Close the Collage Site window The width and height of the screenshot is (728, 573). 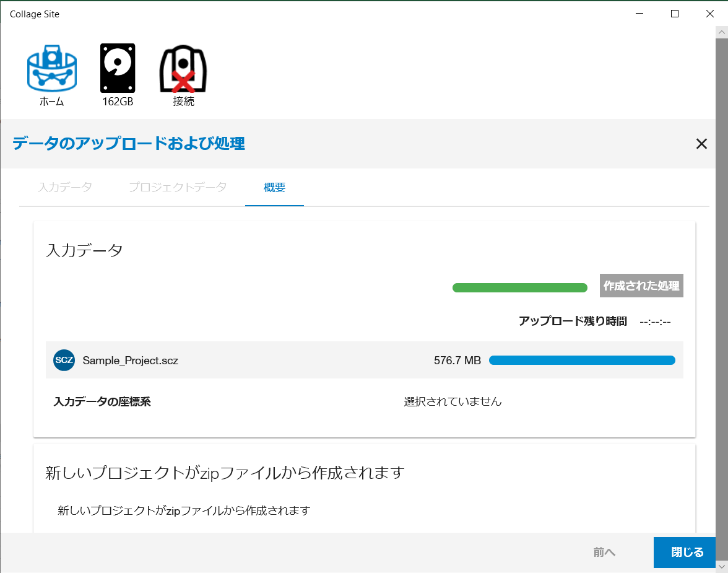click(x=709, y=14)
